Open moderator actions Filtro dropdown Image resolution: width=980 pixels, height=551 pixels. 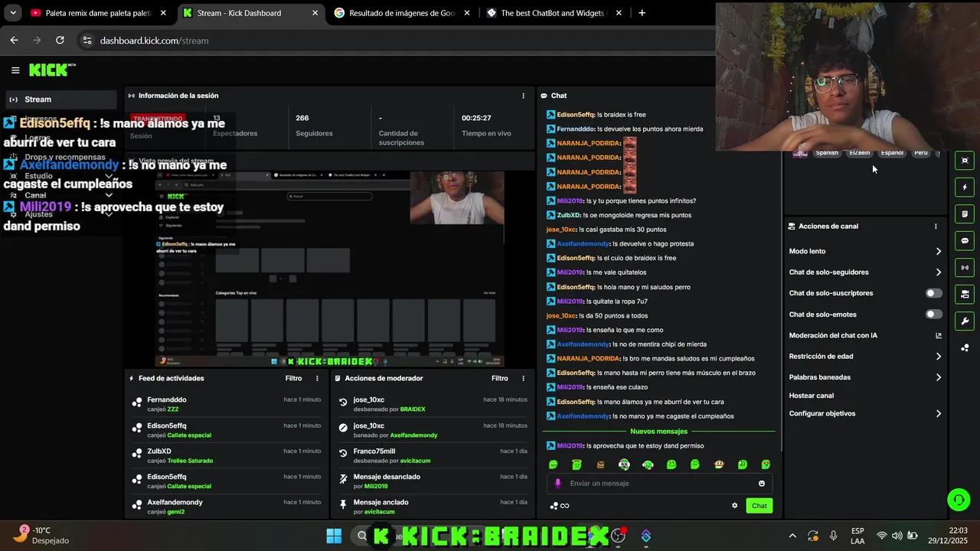tap(500, 378)
